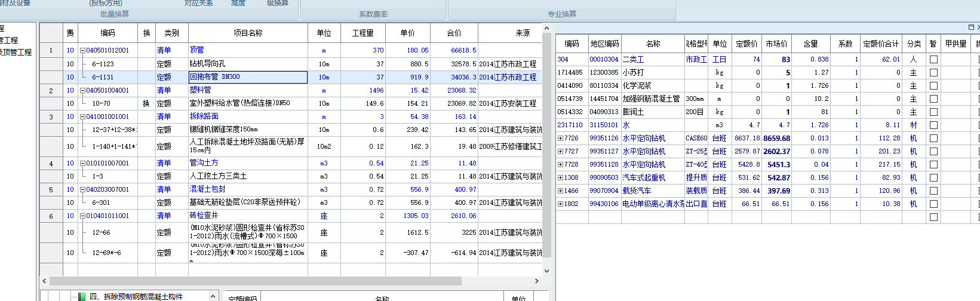Click the 换 mark in the 10-70 row
Viewport: 980px width, 301px height.
tap(146, 103)
